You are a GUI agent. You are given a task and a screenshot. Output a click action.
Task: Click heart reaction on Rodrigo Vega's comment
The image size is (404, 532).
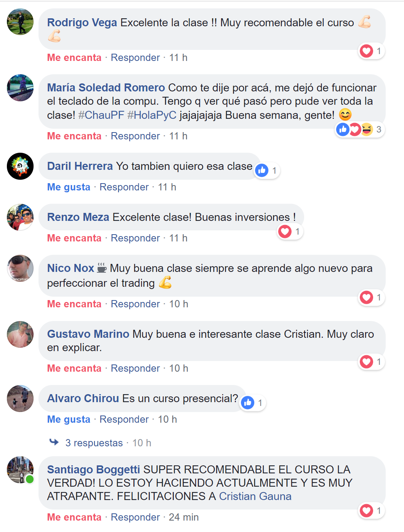pyautogui.click(x=367, y=51)
